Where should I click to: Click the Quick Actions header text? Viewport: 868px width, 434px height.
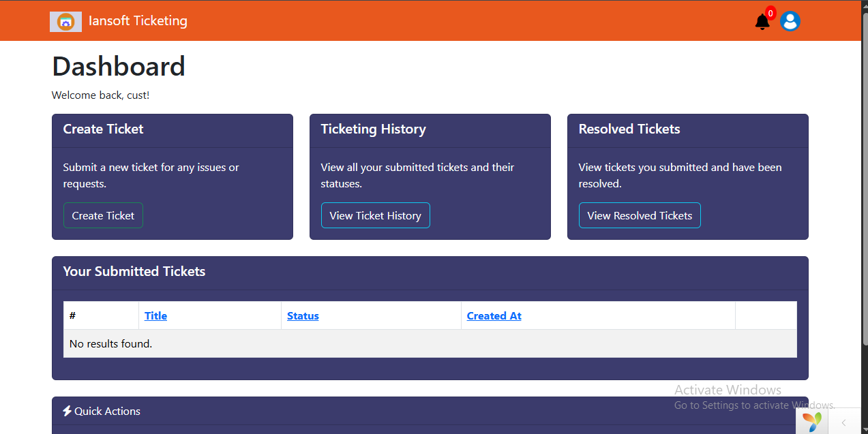coord(107,411)
